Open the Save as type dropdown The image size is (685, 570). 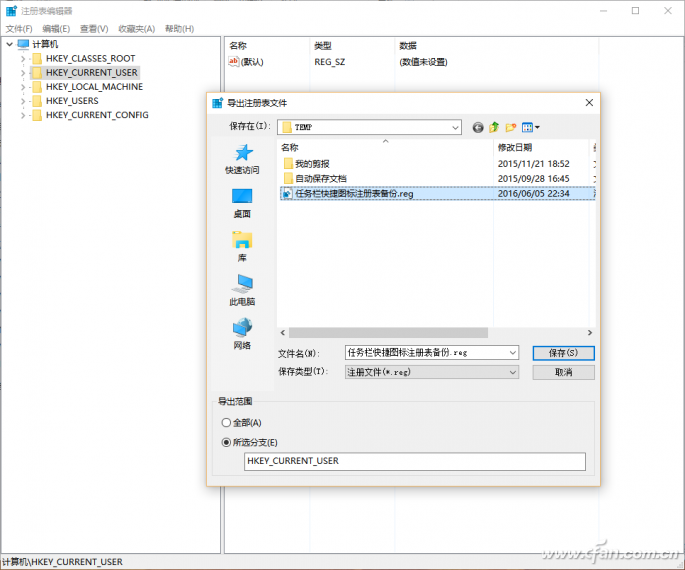432,372
